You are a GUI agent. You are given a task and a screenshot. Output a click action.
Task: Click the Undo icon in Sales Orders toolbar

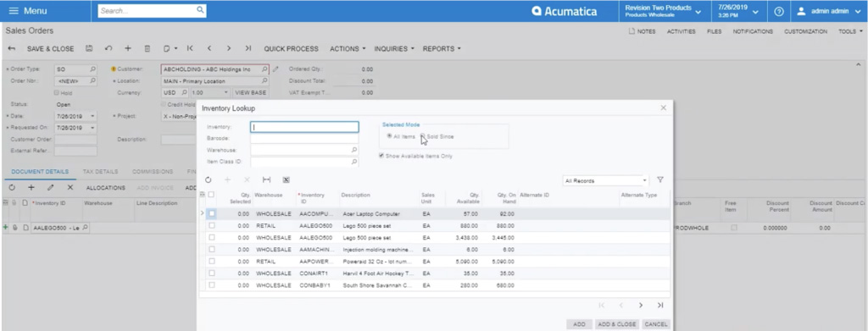pos(108,48)
